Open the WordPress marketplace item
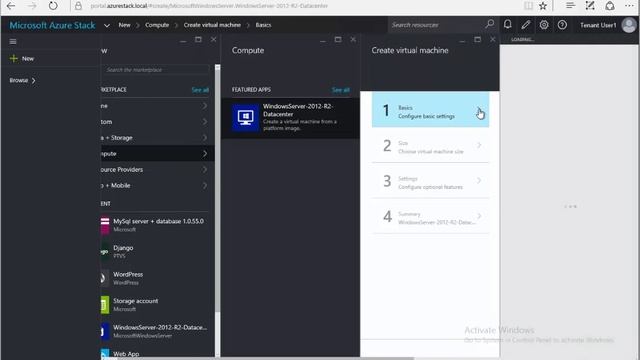640x360 pixels. click(157, 278)
